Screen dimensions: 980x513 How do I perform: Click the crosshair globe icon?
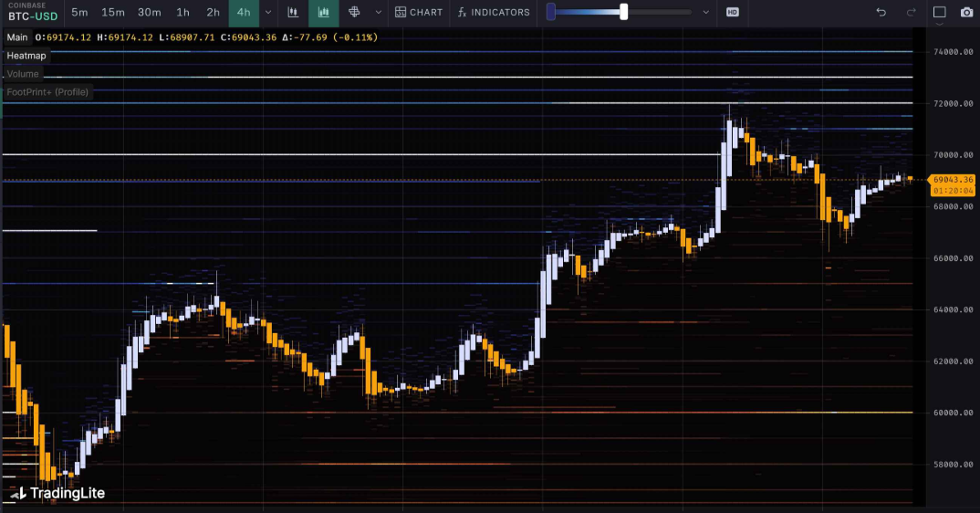pyautogui.click(x=355, y=13)
